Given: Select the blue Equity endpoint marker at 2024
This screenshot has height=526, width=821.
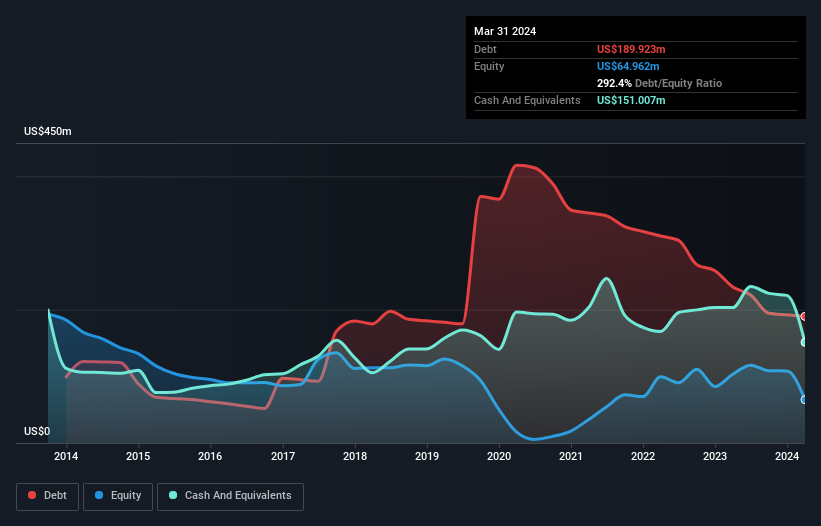Looking at the screenshot, I should tap(804, 400).
